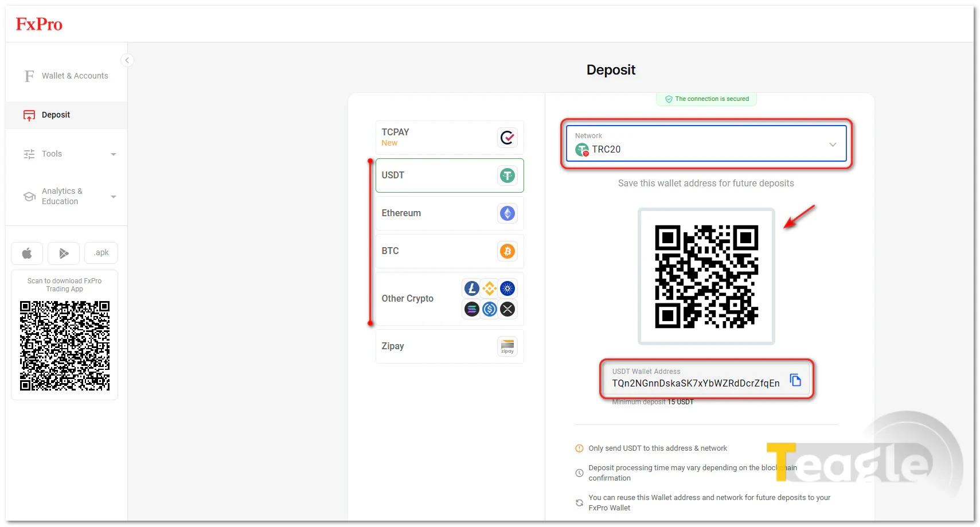Choose TCPAY payment method
Image resolution: width=980 pixels, height=527 pixels.
[450, 138]
